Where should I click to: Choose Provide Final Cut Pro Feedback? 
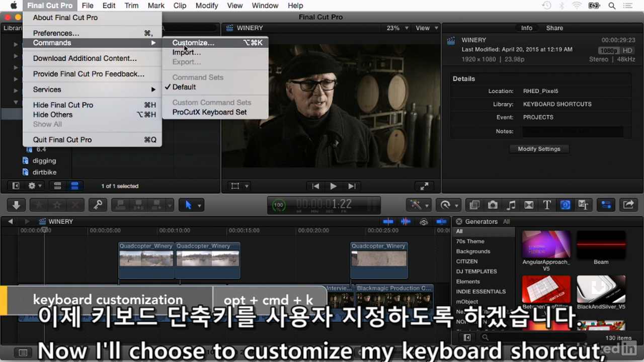(92, 74)
